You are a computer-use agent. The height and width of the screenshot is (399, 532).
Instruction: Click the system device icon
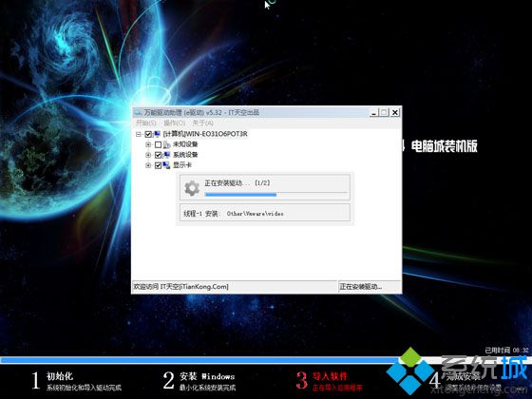click(x=166, y=155)
